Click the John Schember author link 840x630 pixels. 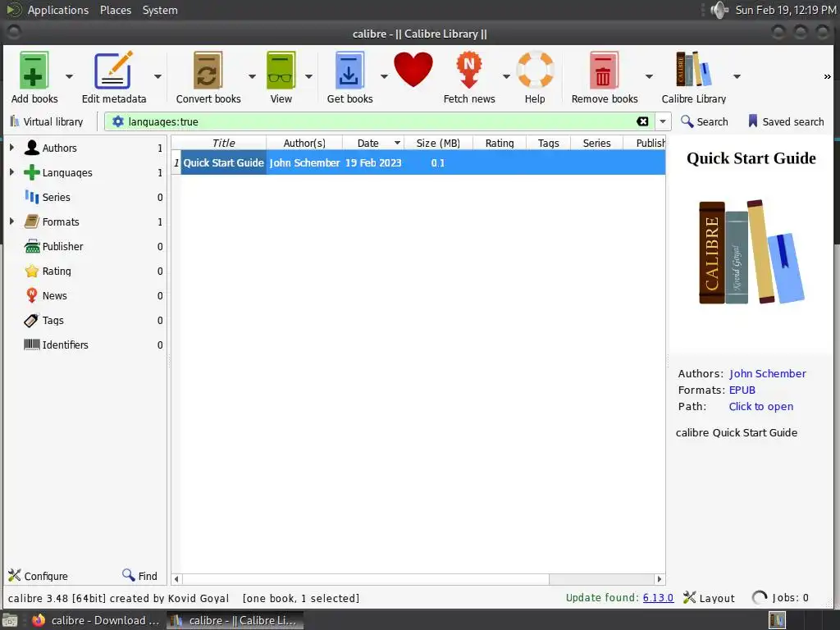tap(767, 373)
